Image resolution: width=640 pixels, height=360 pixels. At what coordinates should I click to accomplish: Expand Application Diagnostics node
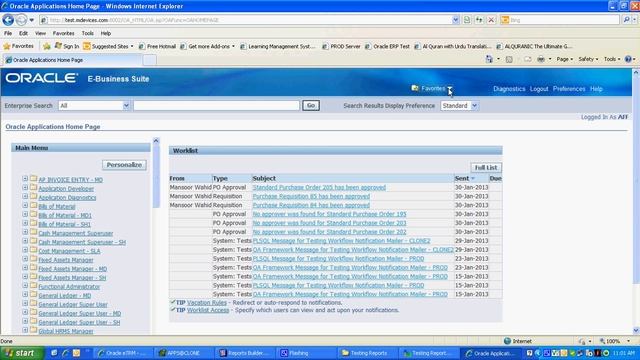25,197
